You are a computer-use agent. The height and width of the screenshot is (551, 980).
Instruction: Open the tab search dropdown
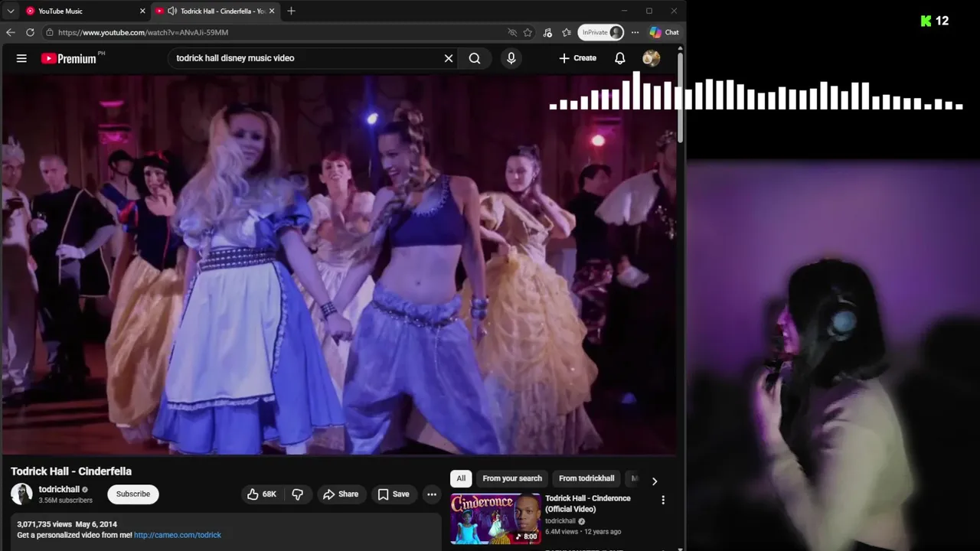pyautogui.click(x=10, y=11)
